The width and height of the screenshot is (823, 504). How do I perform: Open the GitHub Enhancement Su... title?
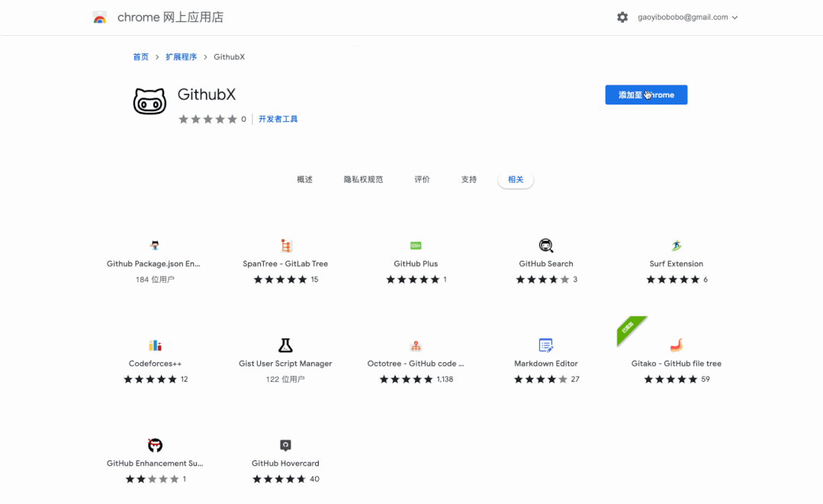[x=155, y=463]
